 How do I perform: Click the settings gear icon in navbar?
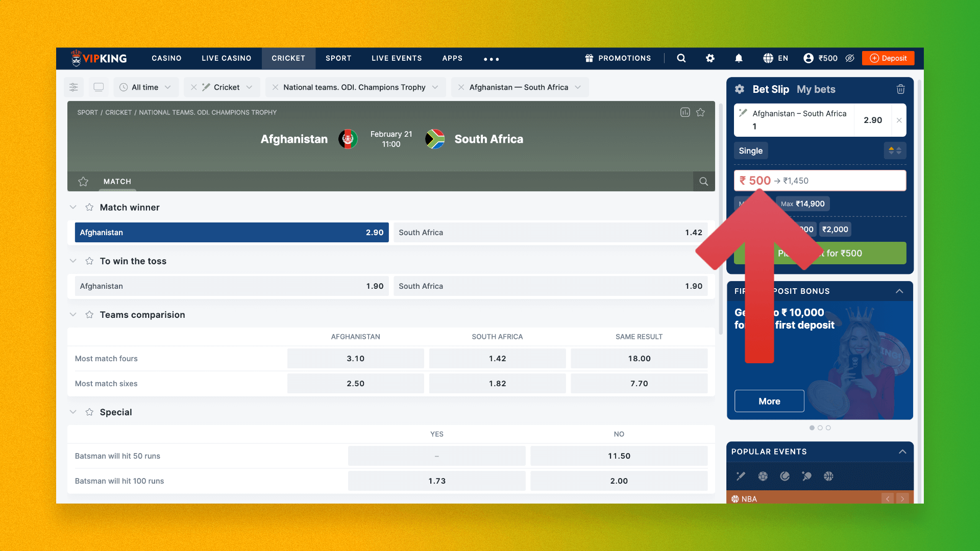(x=711, y=59)
